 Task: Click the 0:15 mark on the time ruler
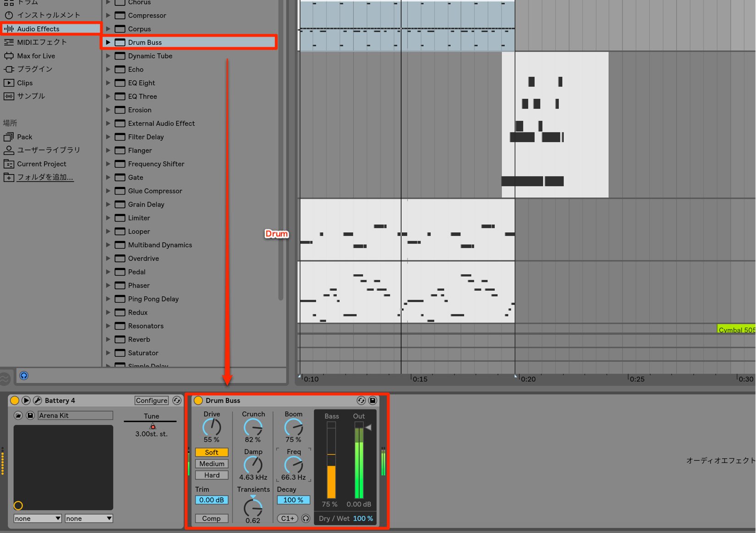[x=420, y=379]
